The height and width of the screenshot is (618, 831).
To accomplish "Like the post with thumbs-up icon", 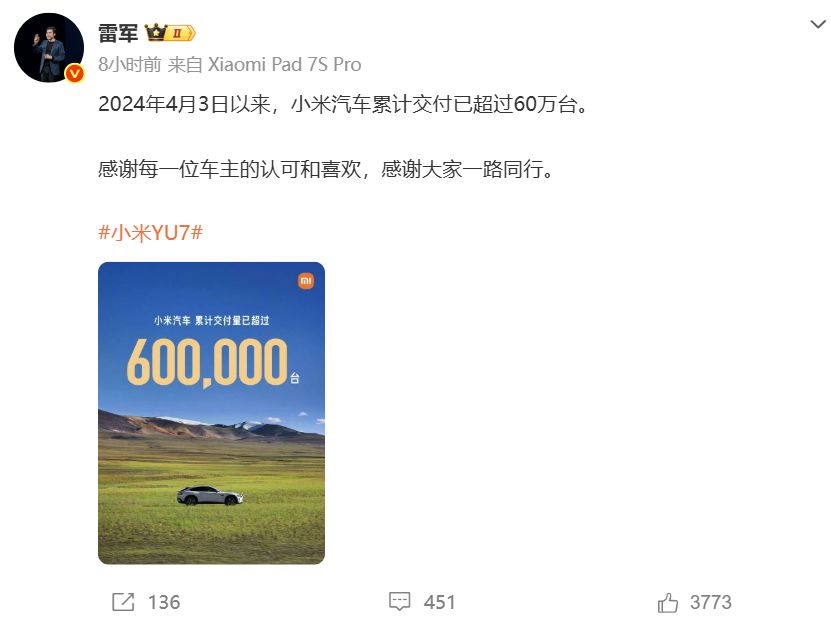I will [x=668, y=602].
